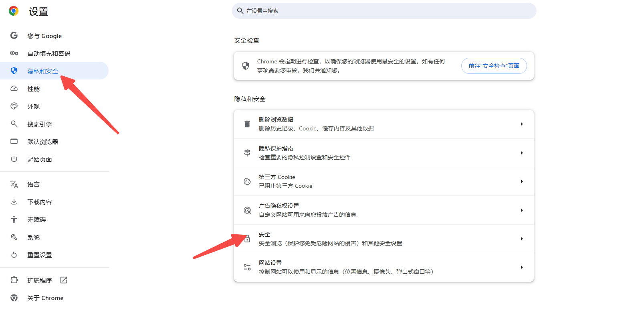Open 下载内容 settings section

pyautogui.click(x=54, y=202)
